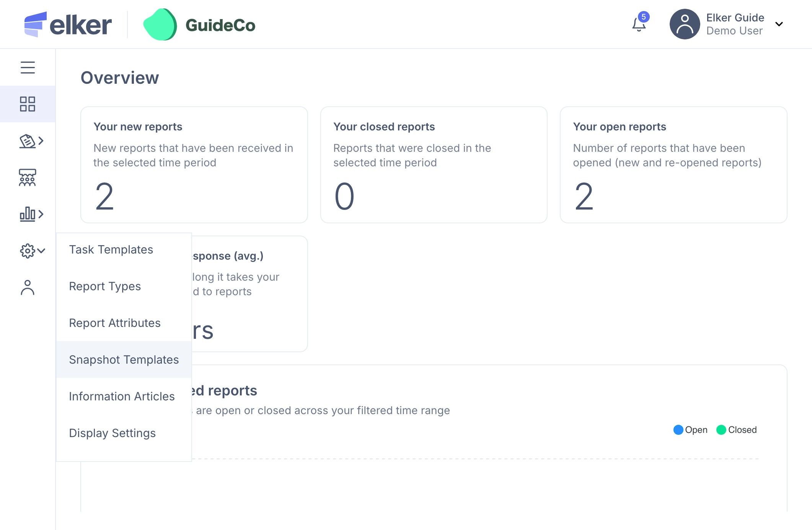
Task: Open the teams group sidebar icon
Action: point(28,177)
